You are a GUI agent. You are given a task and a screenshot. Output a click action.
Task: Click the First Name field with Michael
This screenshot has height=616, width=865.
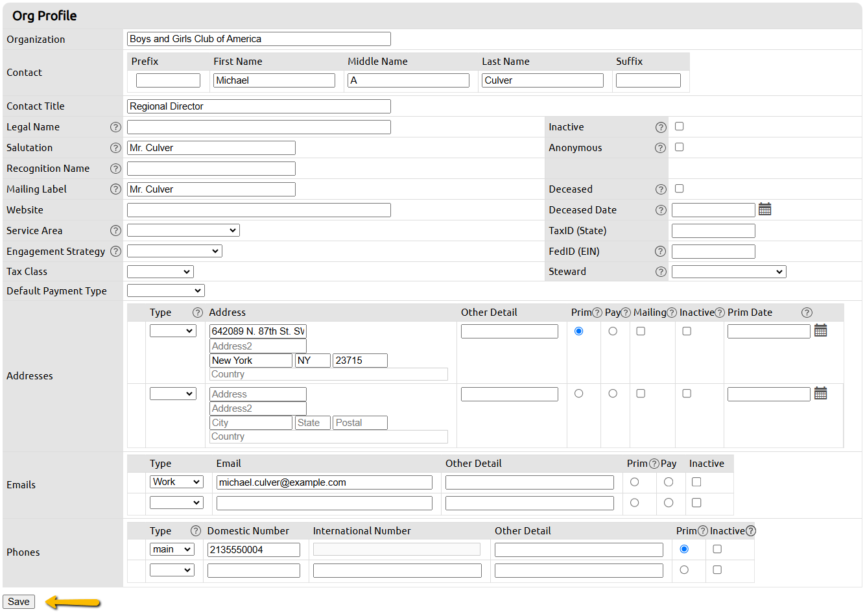274,80
